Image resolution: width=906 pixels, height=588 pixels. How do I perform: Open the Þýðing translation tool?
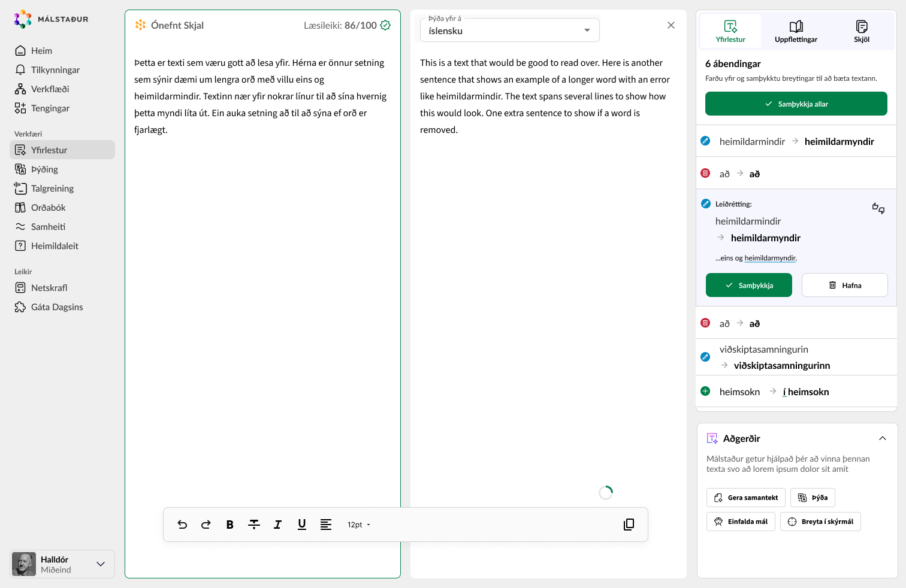click(62, 169)
